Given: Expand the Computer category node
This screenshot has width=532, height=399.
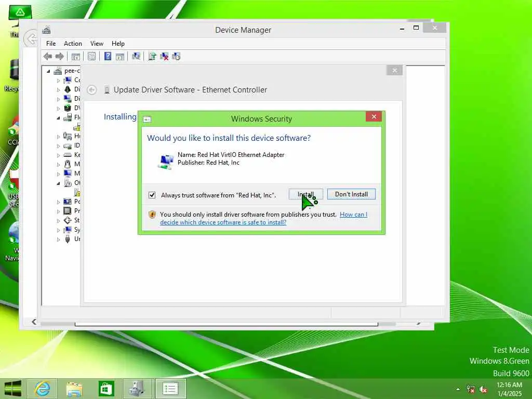Looking at the screenshot, I should click(x=58, y=81).
